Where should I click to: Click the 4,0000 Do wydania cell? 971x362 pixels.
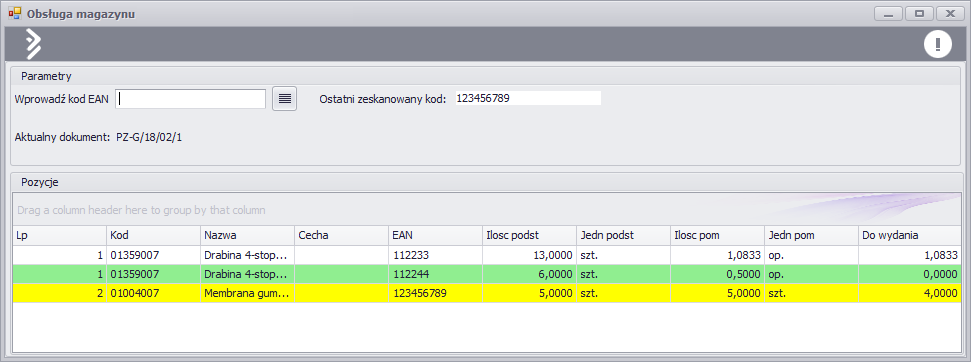coord(910,293)
